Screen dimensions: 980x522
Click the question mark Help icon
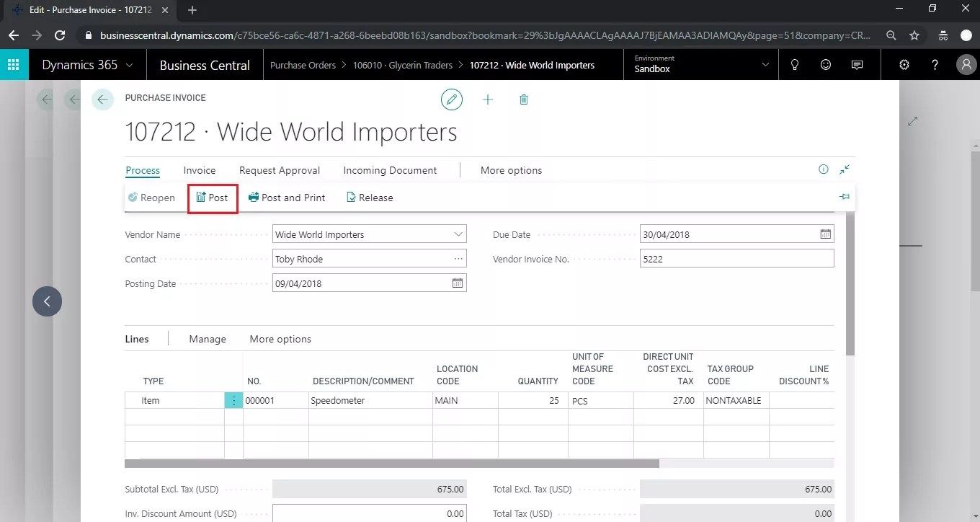point(935,65)
